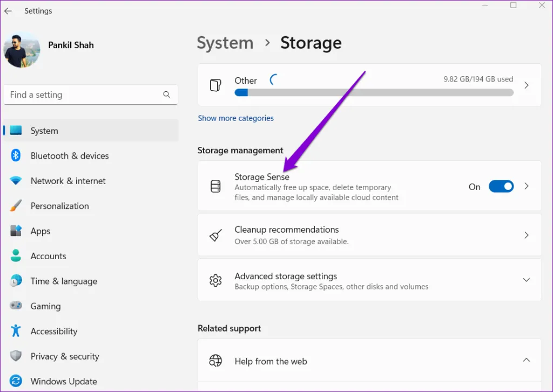Click the Network & internet Wi-Fi icon
Image resolution: width=553 pixels, height=392 pixels.
[16, 181]
